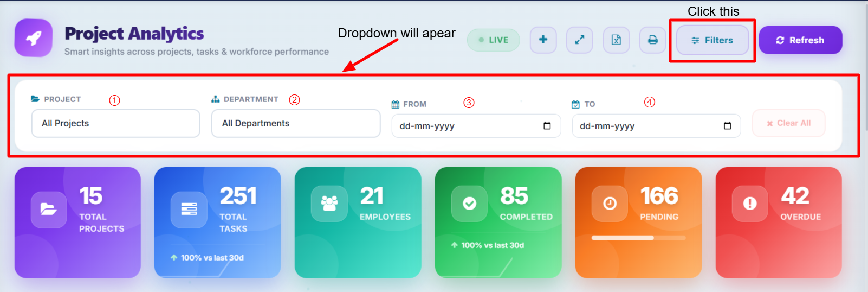The height and width of the screenshot is (292, 868).
Task: Export data with Excel icon
Action: (616, 40)
